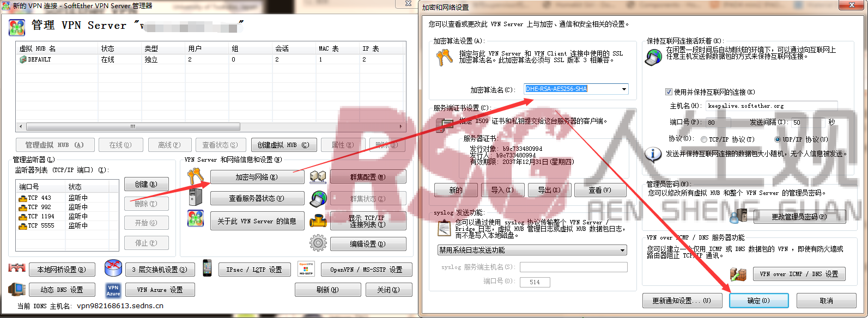The width and height of the screenshot is (868, 318).
Task: Select the UDP/IP 协议 radio button
Action: pyautogui.click(x=778, y=139)
